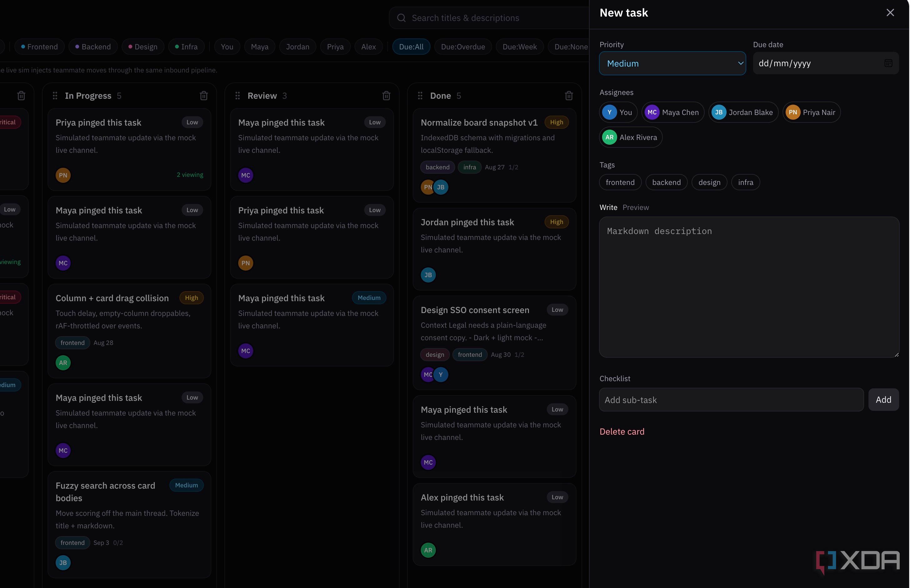Open Fuzzy search across card bodies card
Image resolution: width=911 pixels, height=588 pixels.
(129, 525)
